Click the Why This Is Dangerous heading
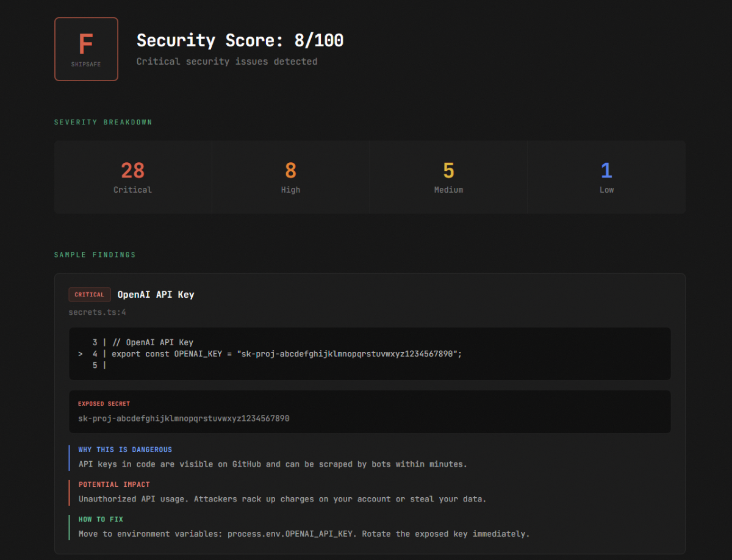The width and height of the screenshot is (732, 560). (125, 450)
